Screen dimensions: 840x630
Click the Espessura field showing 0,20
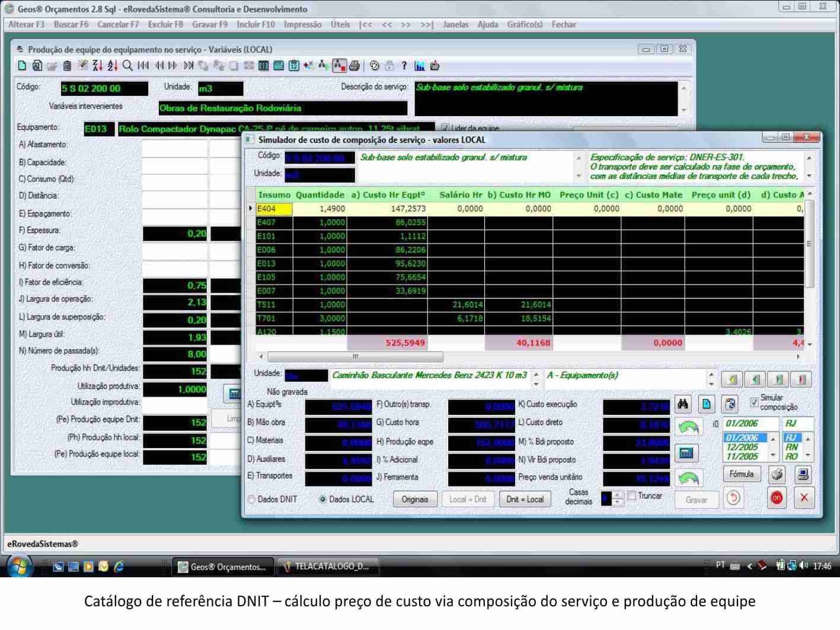(x=175, y=234)
